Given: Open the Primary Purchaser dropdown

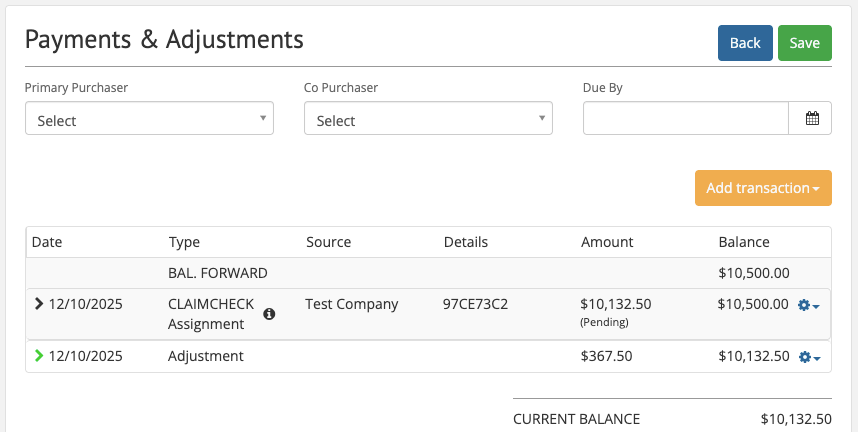Looking at the screenshot, I should click(x=149, y=118).
